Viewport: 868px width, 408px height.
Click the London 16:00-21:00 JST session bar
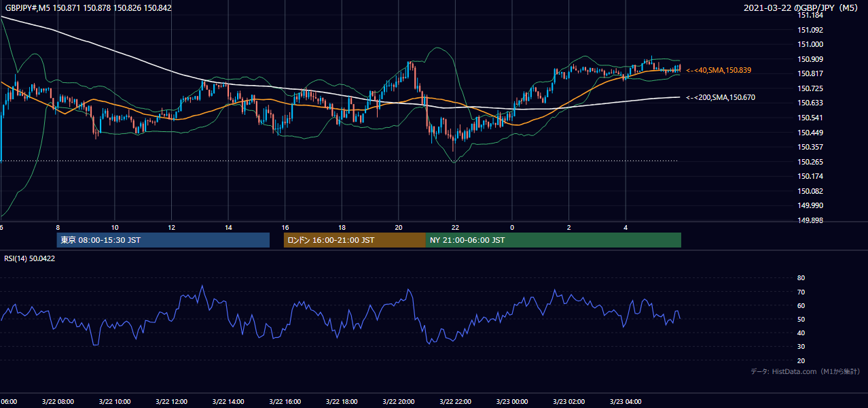point(355,240)
